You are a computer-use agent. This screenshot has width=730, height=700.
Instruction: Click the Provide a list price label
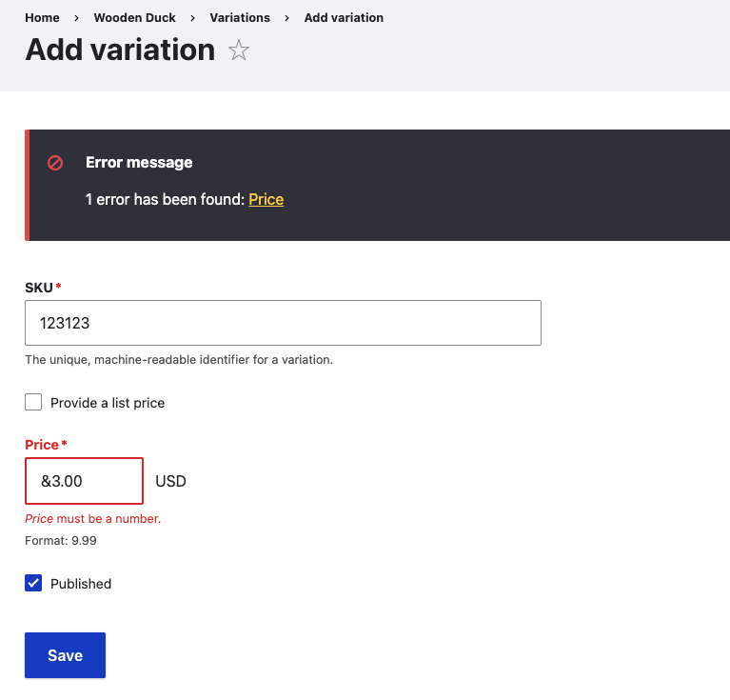coord(108,403)
